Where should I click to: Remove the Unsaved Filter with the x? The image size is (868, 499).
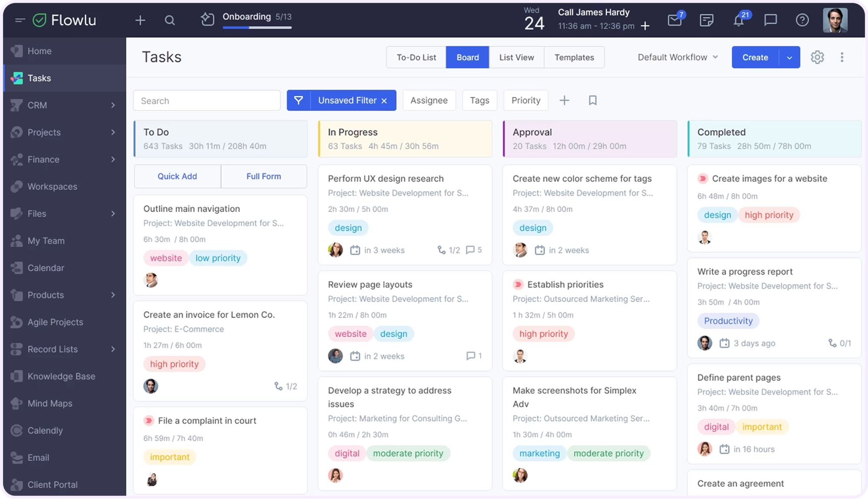[x=384, y=101]
